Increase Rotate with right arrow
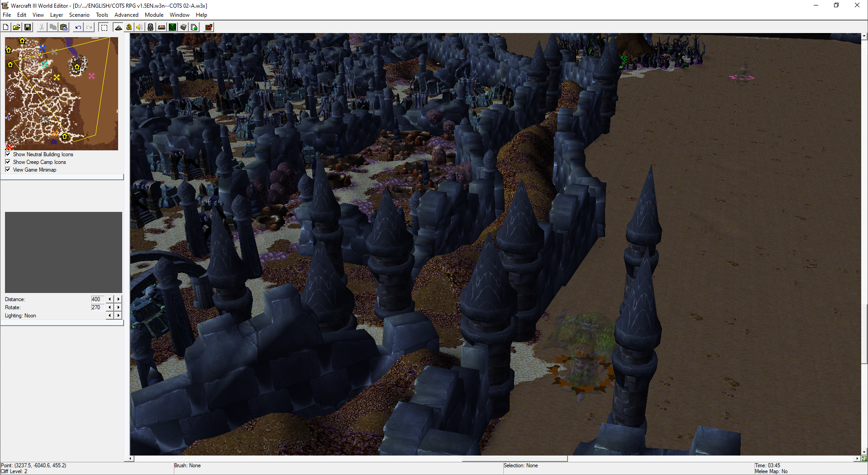Viewport: 868px width, 475px height. [x=119, y=307]
